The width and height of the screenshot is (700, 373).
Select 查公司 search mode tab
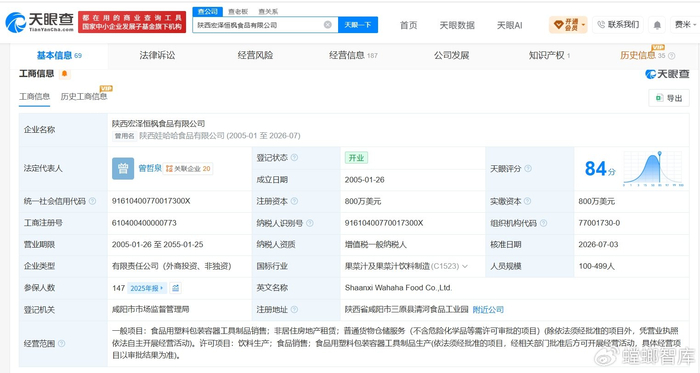coord(208,12)
